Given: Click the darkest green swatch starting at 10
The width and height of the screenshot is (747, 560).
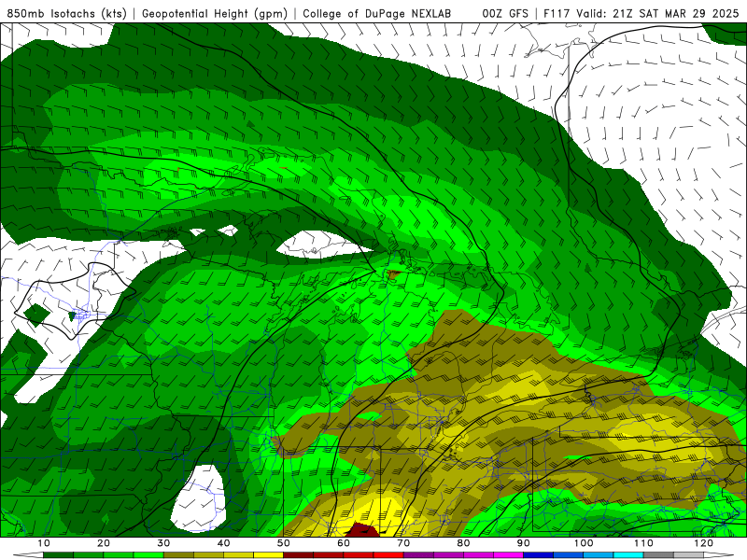Looking at the screenshot, I should point(58,555).
